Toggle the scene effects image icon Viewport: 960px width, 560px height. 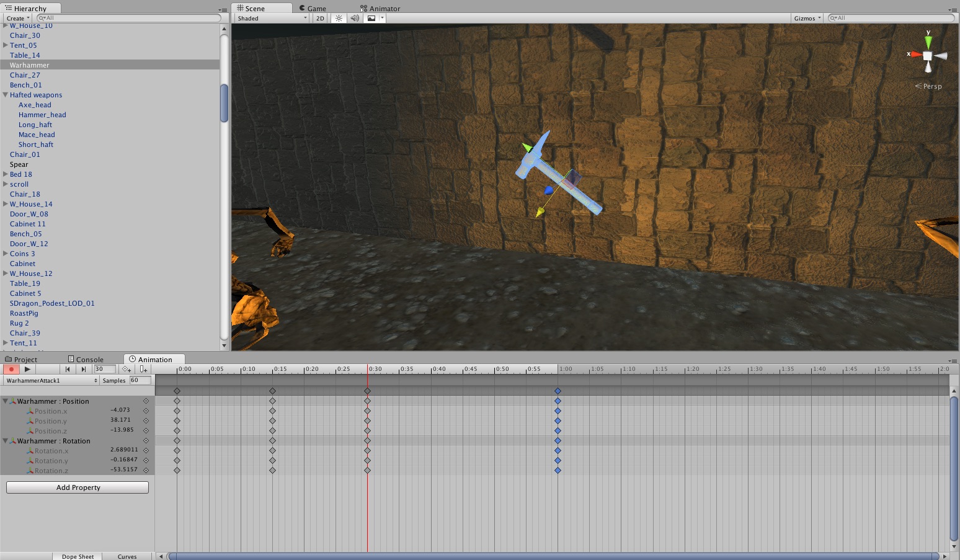(x=371, y=18)
